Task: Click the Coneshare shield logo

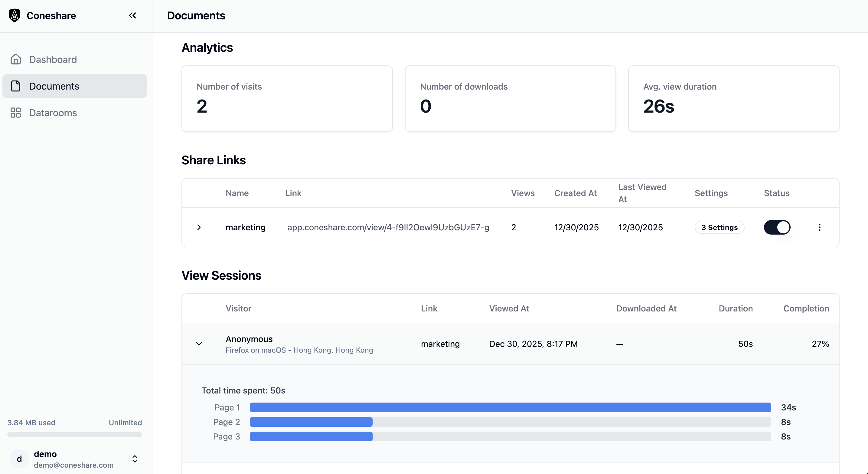Action: [14, 15]
